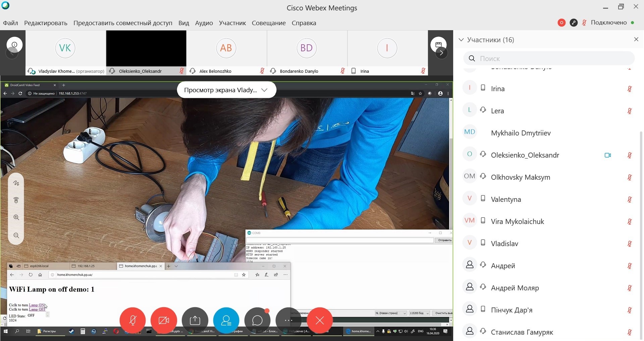644x341 pixels.
Task: Click Lamp OFF link in shared browser
Action: point(37,309)
